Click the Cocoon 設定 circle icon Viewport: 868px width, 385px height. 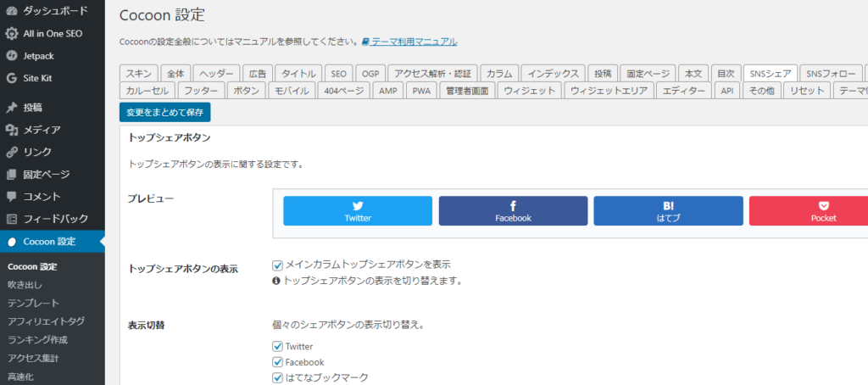(12, 242)
